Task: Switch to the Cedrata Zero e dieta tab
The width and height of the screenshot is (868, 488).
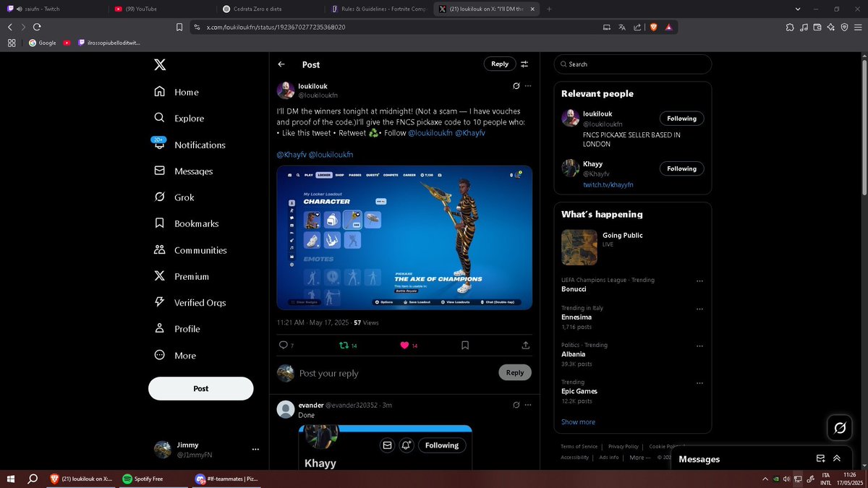Action: point(271,9)
